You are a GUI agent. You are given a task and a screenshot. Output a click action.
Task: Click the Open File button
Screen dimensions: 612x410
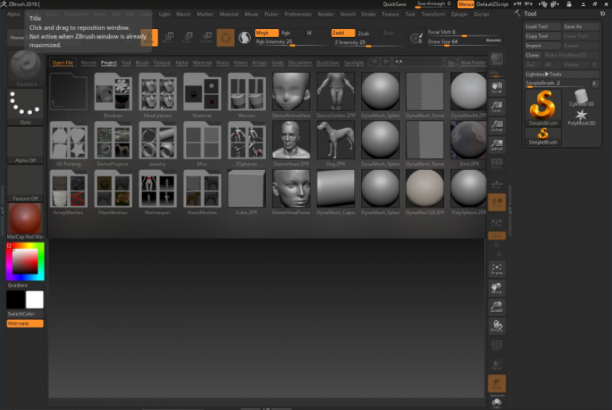(x=63, y=62)
